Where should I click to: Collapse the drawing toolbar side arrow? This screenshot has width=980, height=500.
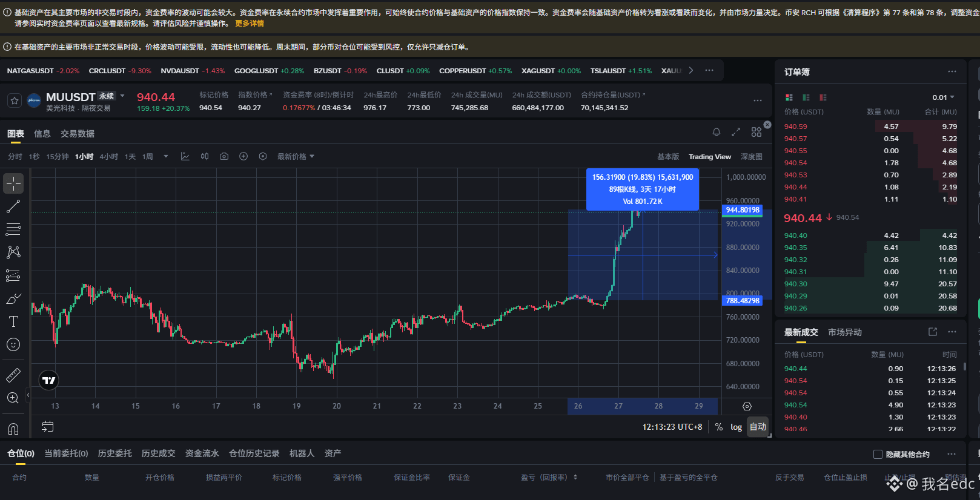[x=28, y=395]
